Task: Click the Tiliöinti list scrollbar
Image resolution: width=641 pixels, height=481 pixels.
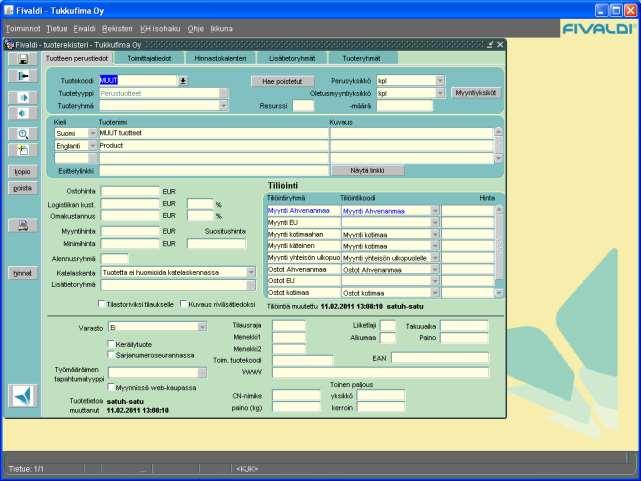Action: pos(499,251)
